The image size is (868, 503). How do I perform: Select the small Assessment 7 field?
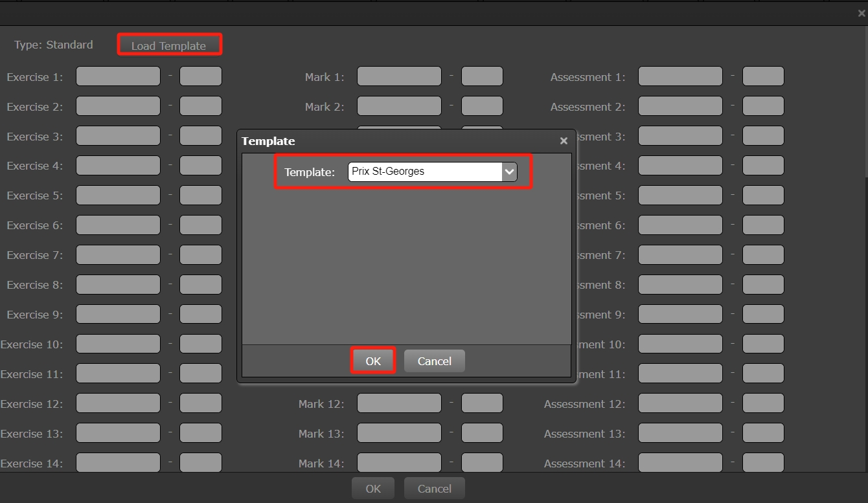point(763,255)
